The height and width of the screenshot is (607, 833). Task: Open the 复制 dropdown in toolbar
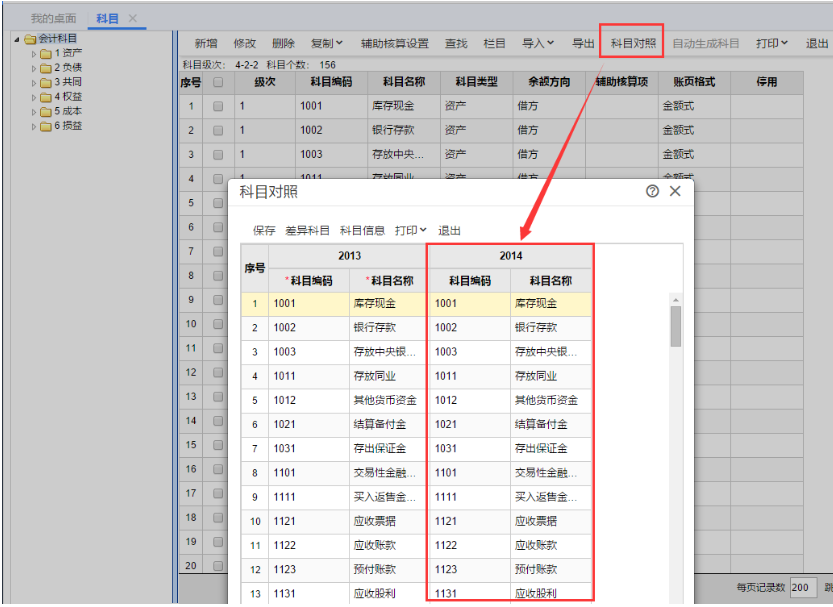tap(327, 43)
